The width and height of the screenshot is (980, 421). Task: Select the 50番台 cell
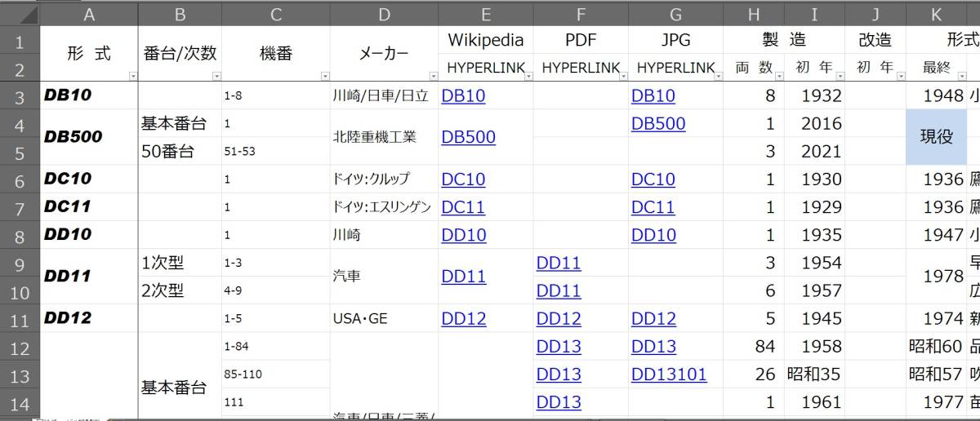[x=180, y=151]
